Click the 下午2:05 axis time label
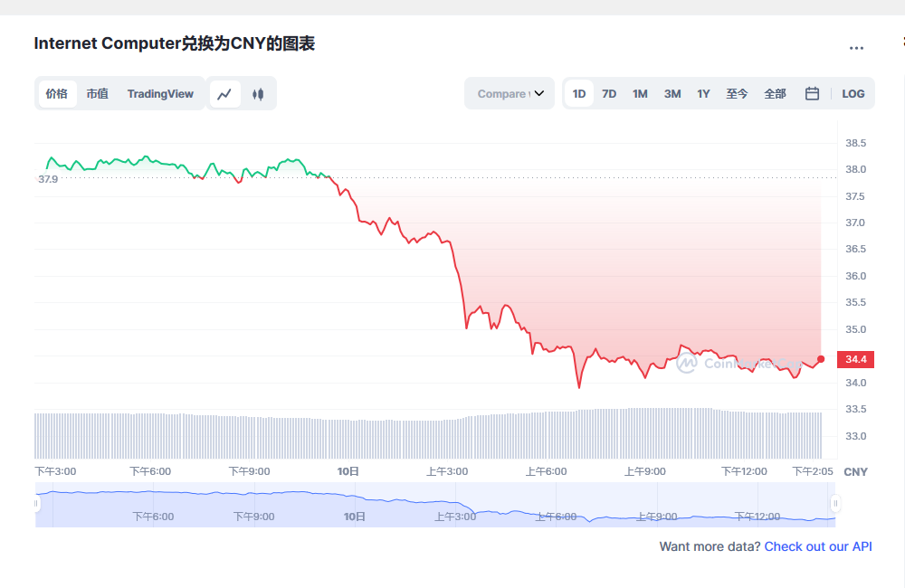The height and width of the screenshot is (588, 905). [813, 471]
